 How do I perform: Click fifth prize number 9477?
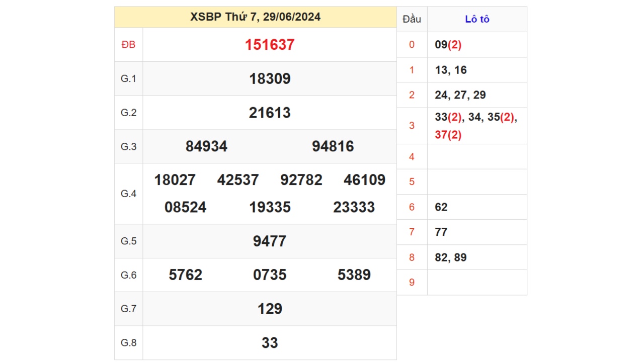click(x=270, y=241)
